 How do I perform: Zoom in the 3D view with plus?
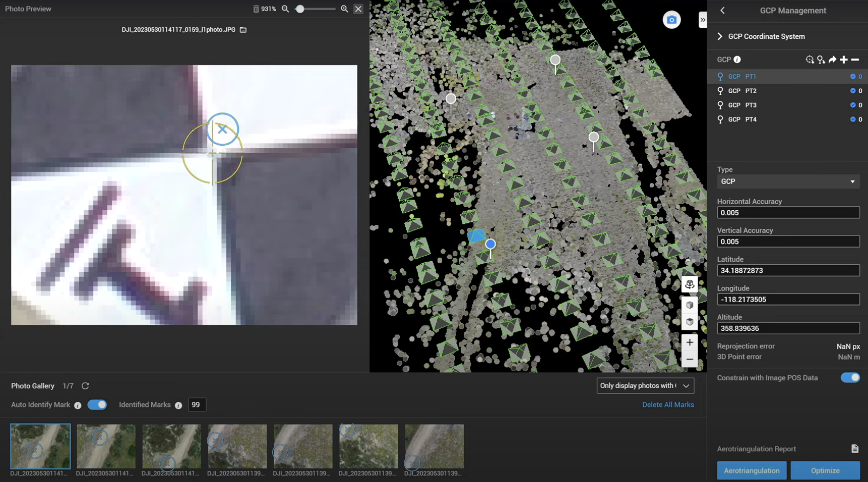click(x=690, y=342)
